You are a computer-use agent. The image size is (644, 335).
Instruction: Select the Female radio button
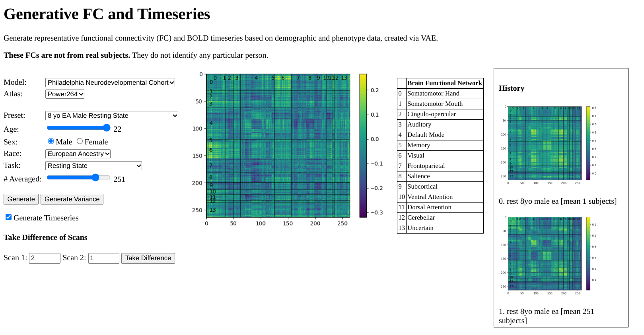[x=80, y=141]
